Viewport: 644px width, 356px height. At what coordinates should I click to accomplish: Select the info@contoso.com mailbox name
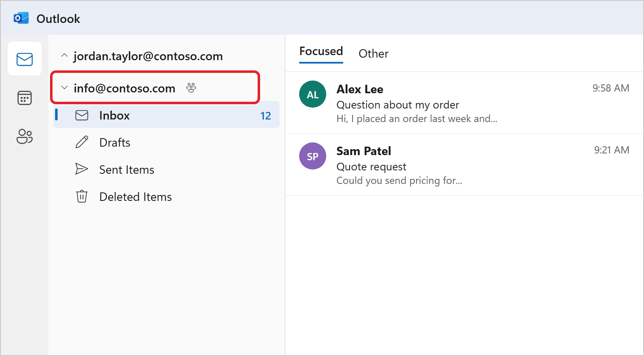point(125,89)
